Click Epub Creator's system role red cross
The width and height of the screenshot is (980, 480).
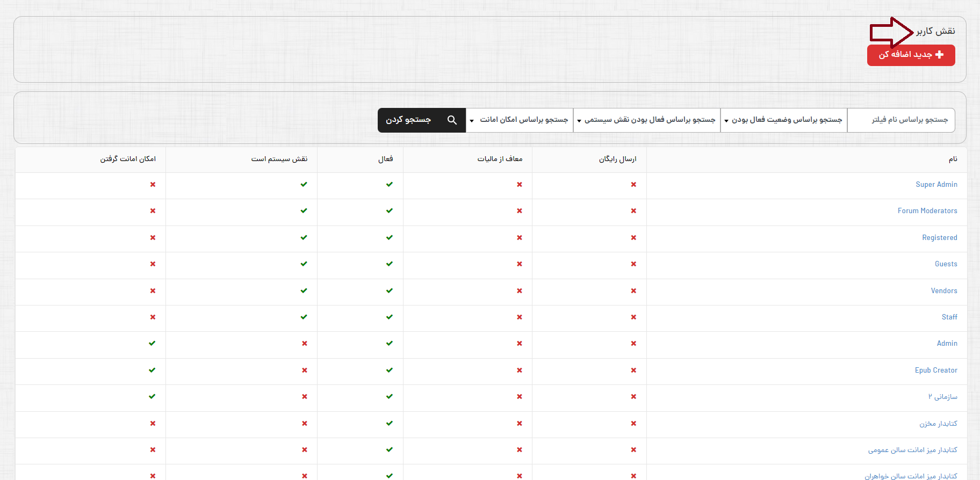click(x=305, y=370)
